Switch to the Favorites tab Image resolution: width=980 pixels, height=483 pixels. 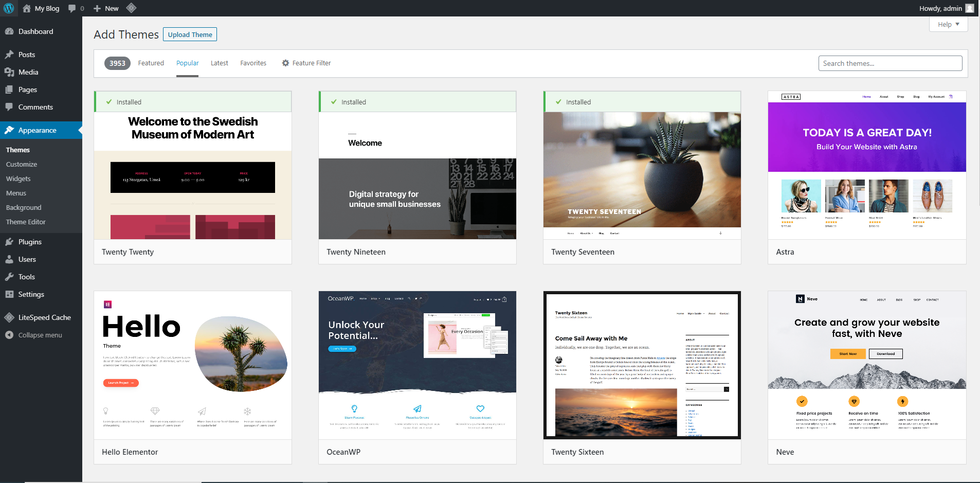pyautogui.click(x=253, y=63)
